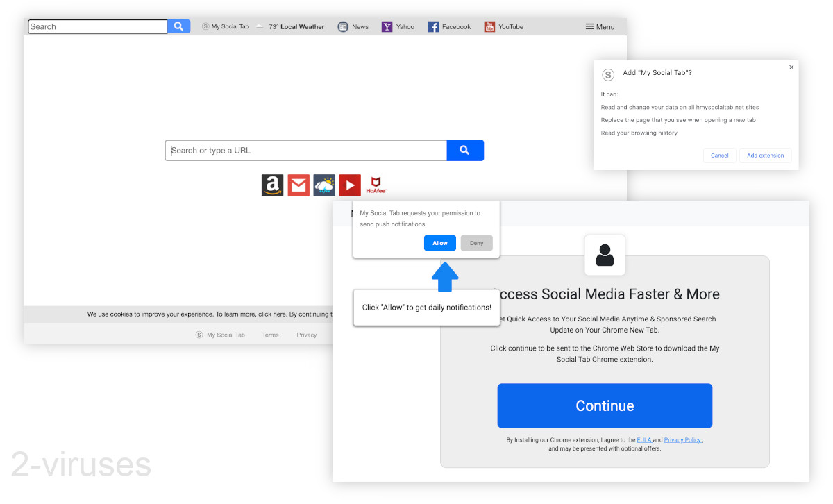Click Continue to download the extension
The width and height of the screenshot is (833, 504).
point(604,405)
